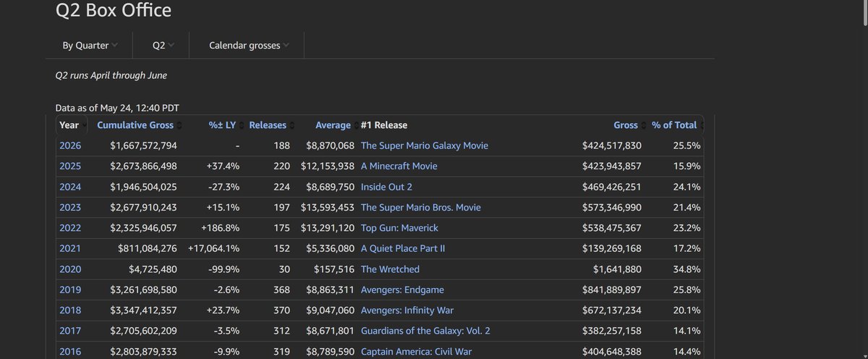
Task: Select the 34.8% of total cell
Action: point(686,269)
